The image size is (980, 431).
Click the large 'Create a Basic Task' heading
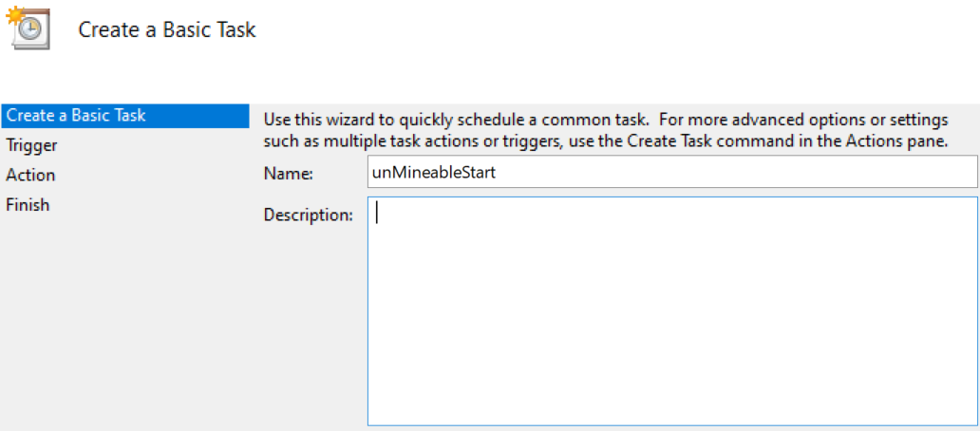[167, 29]
